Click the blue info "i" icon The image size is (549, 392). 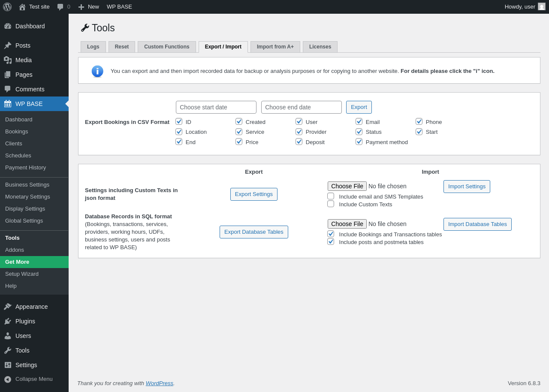(x=97, y=71)
